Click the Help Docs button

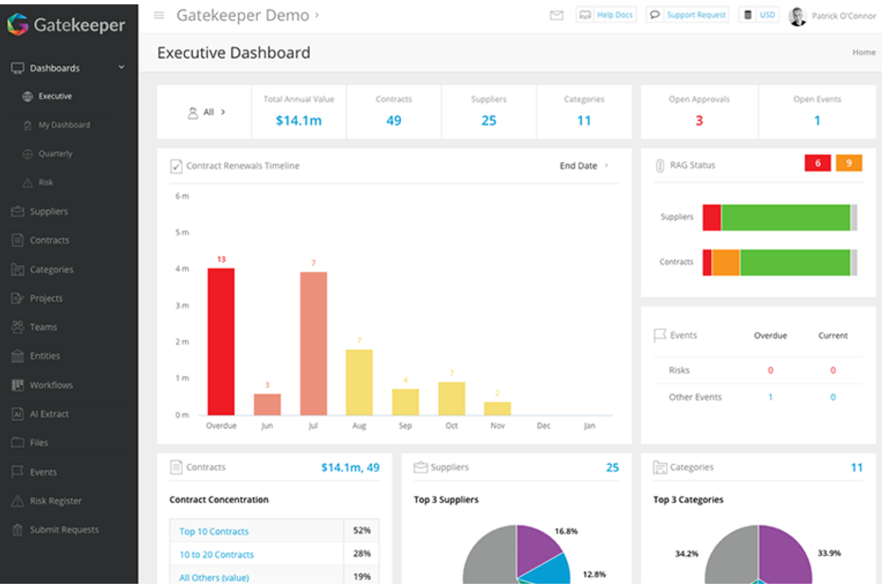[x=606, y=15]
